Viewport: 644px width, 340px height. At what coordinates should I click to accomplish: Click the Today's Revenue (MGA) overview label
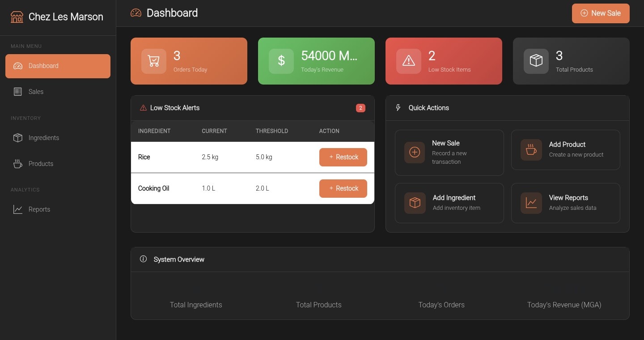pos(564,305)
